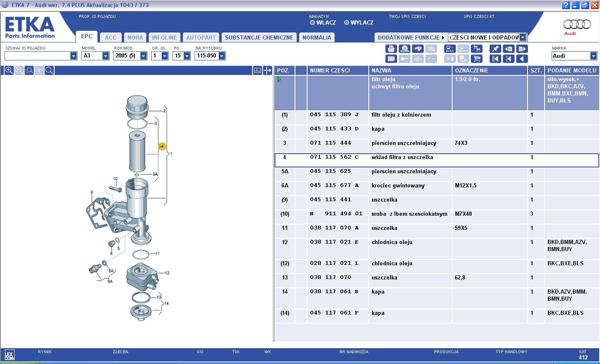Viewport: 600px width, 364px height.
Task: Open the NR RYSUNKU dropdown 115-050
Action: (x=222, y=56)
